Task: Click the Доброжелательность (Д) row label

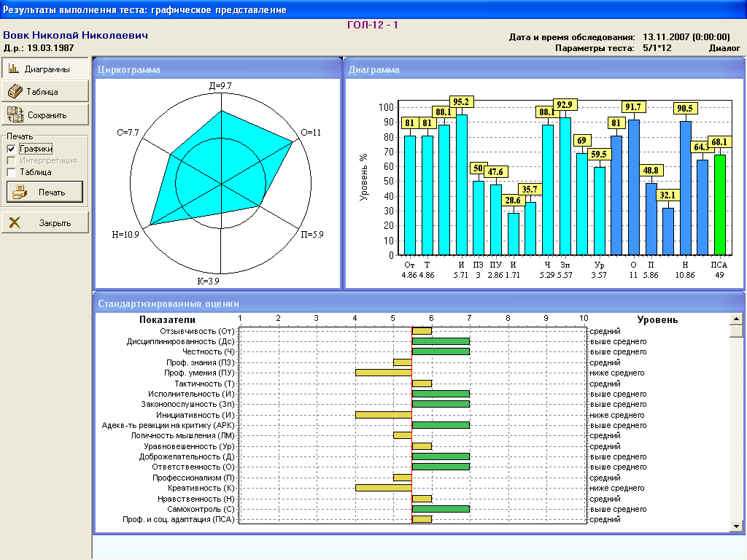Action: click(x=187, y=456)
